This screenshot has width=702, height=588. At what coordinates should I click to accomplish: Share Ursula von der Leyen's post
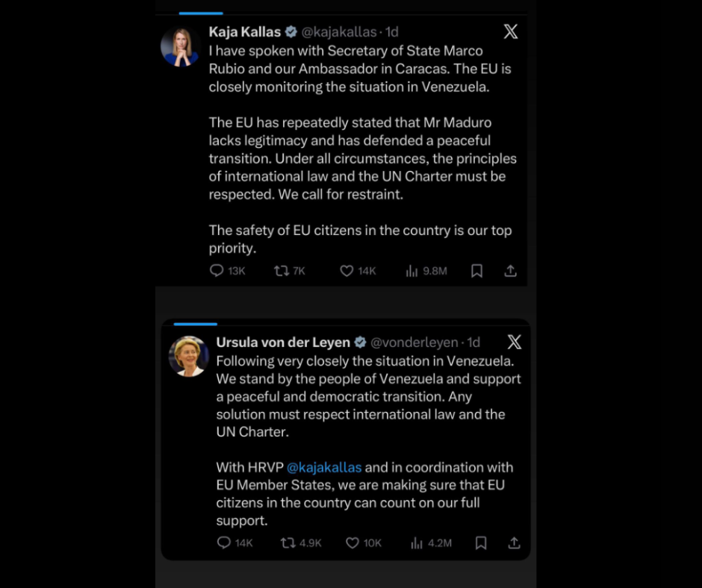coord(515,542)
